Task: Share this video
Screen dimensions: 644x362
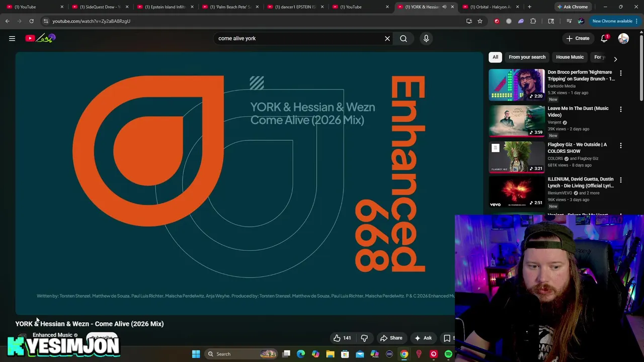Action: 391,338
